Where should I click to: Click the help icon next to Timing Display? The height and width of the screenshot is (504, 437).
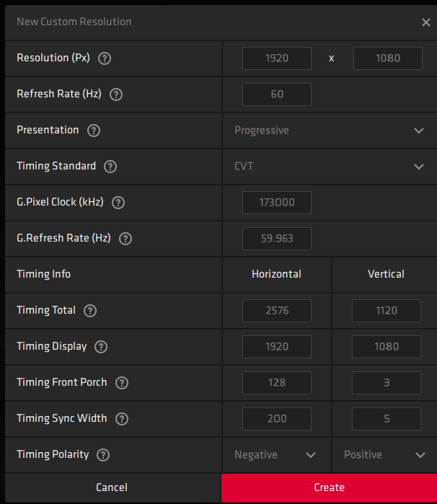[x=101, y=347]
